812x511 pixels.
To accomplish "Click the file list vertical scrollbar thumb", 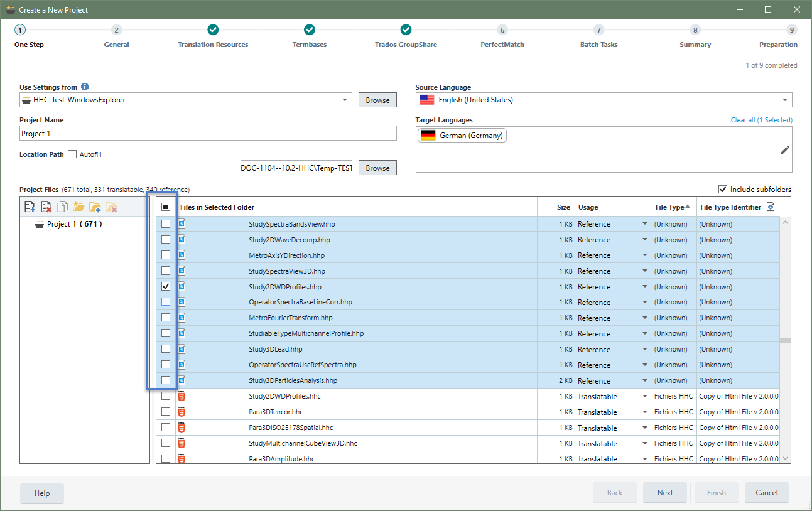I will coord(785,341).
